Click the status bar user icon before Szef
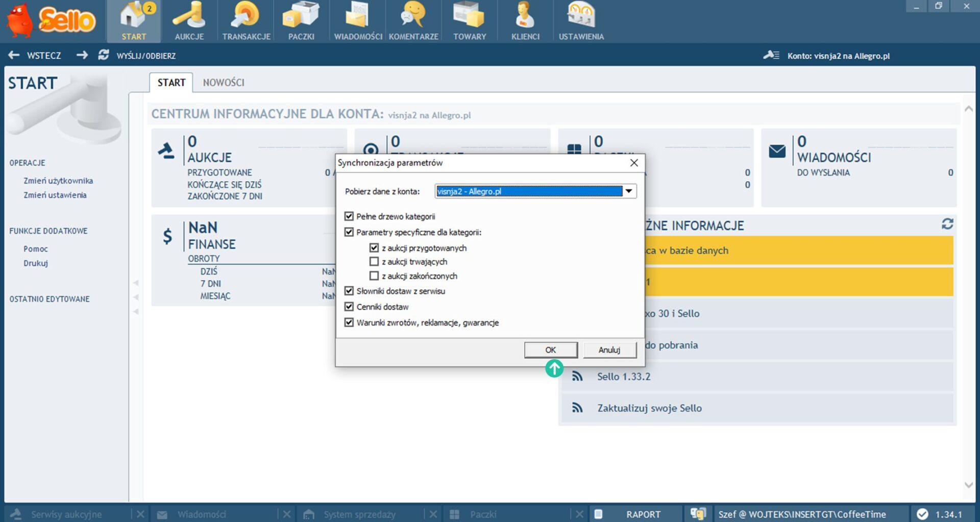The width and height of the screenshot is (980, 522). (698, 514)
